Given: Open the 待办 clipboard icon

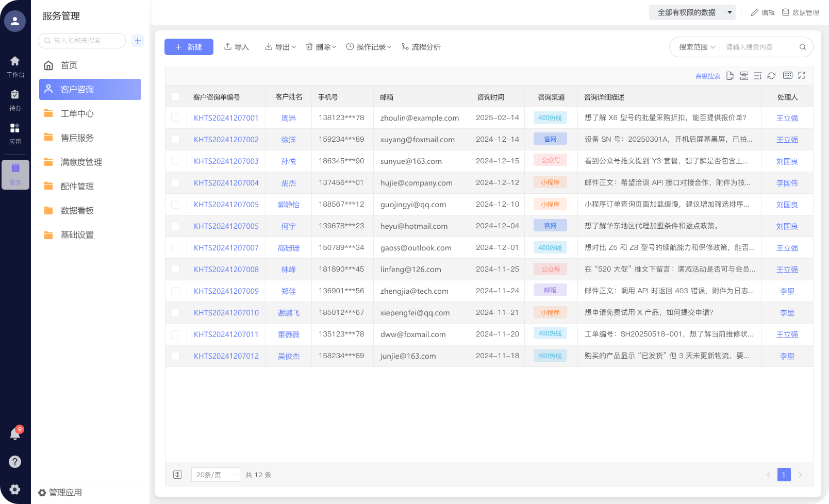Looking at the screenshot, I should click(x=15, y=100).
